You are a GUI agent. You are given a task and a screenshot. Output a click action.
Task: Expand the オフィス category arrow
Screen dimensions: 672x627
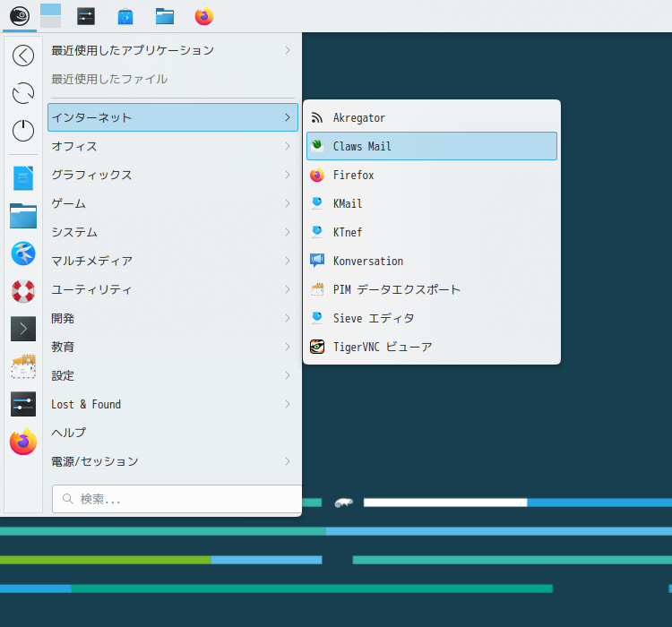(288, 146)
